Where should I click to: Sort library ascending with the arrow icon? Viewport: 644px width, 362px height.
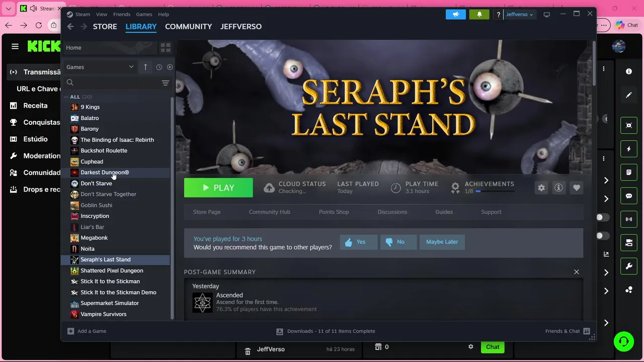(x=145, y=67)
